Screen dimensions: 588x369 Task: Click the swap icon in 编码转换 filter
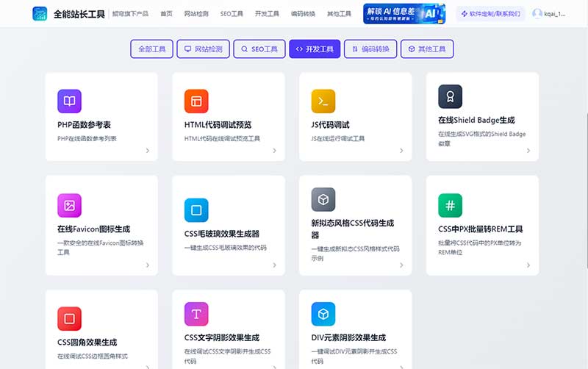355,49
